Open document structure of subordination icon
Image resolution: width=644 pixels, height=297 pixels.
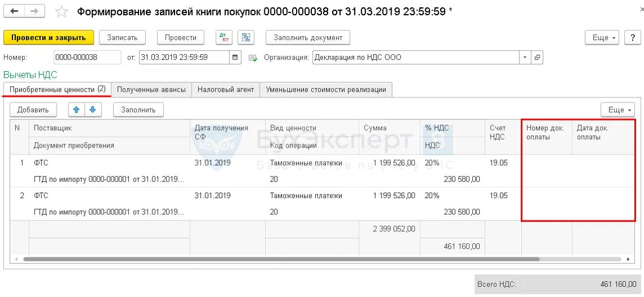(x=246, y=37)
